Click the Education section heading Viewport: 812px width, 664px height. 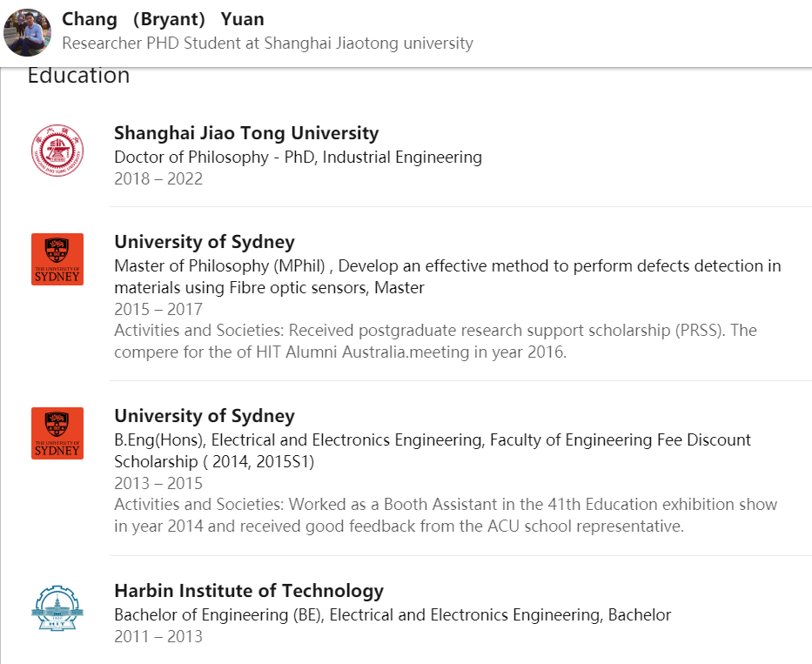tap(78, 76)
